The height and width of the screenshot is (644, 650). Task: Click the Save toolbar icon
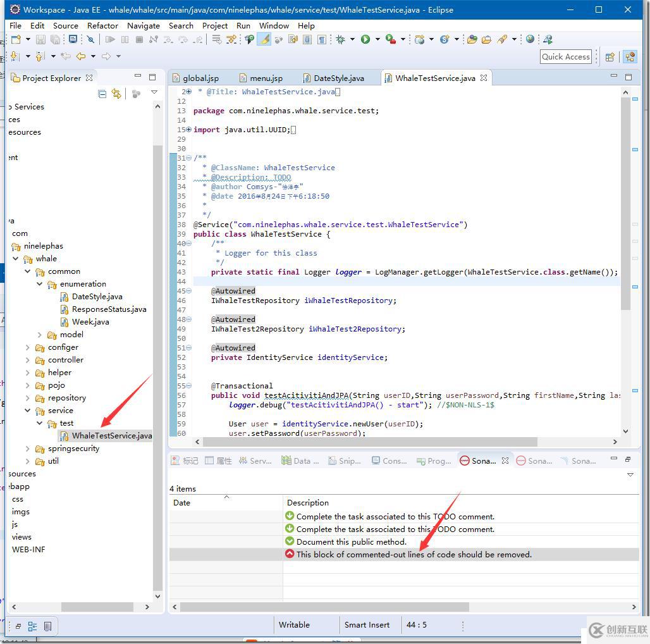coord(40,39)
